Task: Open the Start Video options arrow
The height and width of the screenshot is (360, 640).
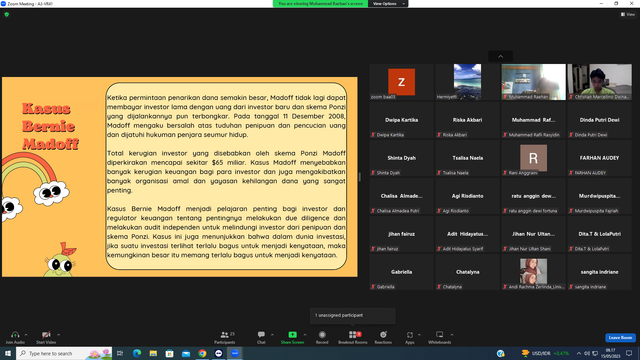Action: pyautogui.click(x=58, y=335)
